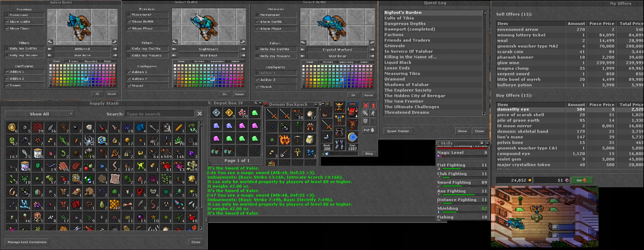Open Detail color tab in Nightmare outfit window

pos(236,61)
